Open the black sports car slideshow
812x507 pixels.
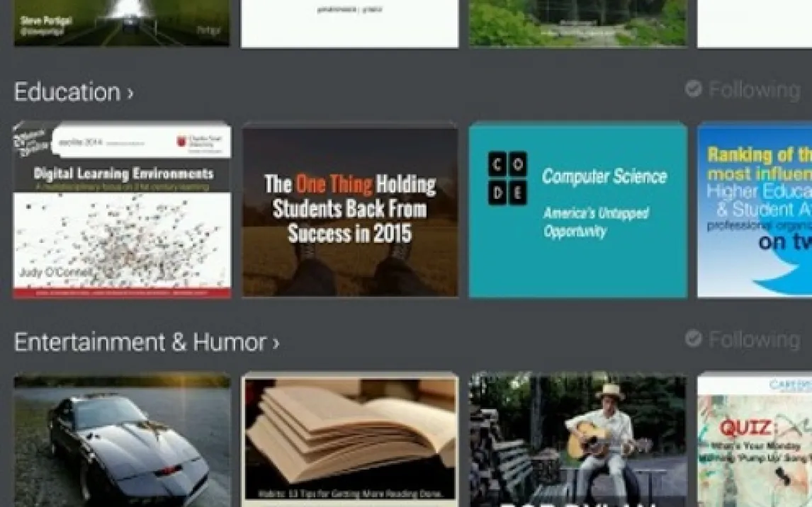tap(122, 439)
